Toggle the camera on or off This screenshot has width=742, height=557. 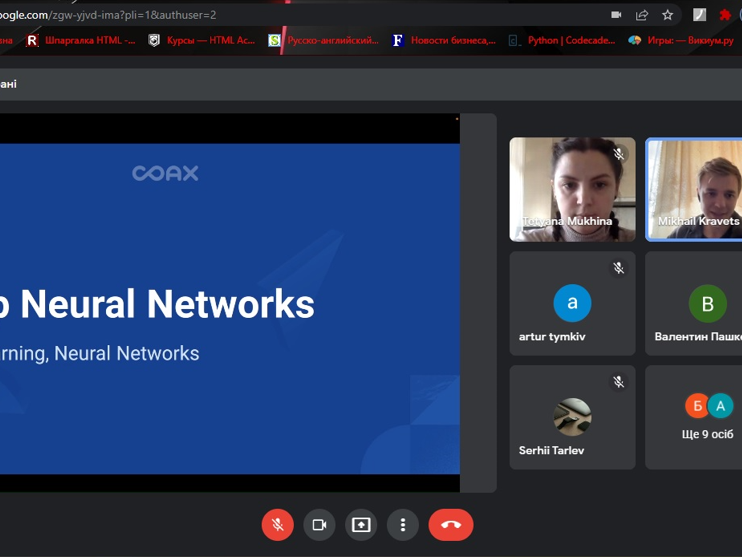pos(320,525)
